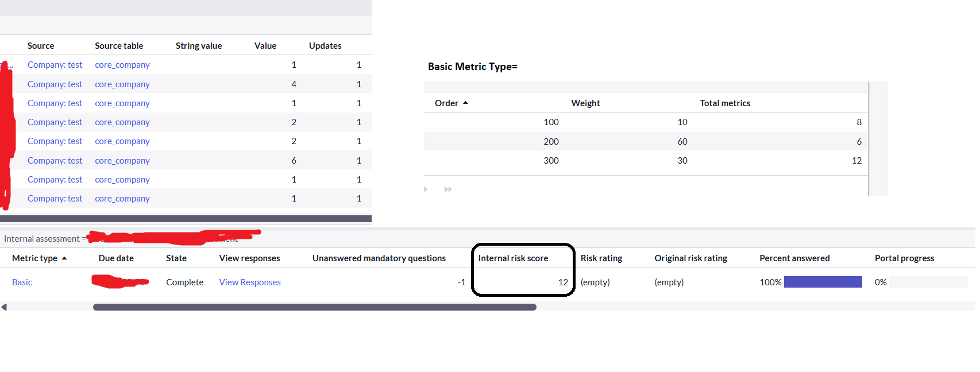Screen dimensions: 980x372
Task: Select Weight 30 cell
Action: 682,160
